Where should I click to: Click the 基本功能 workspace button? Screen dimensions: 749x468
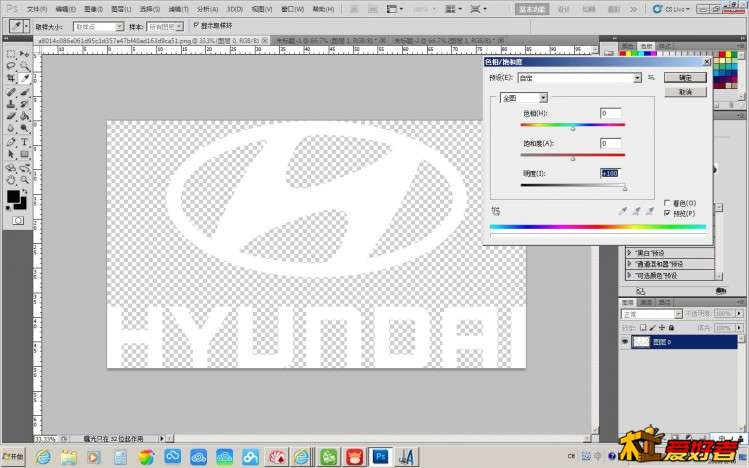click(532, 9)
